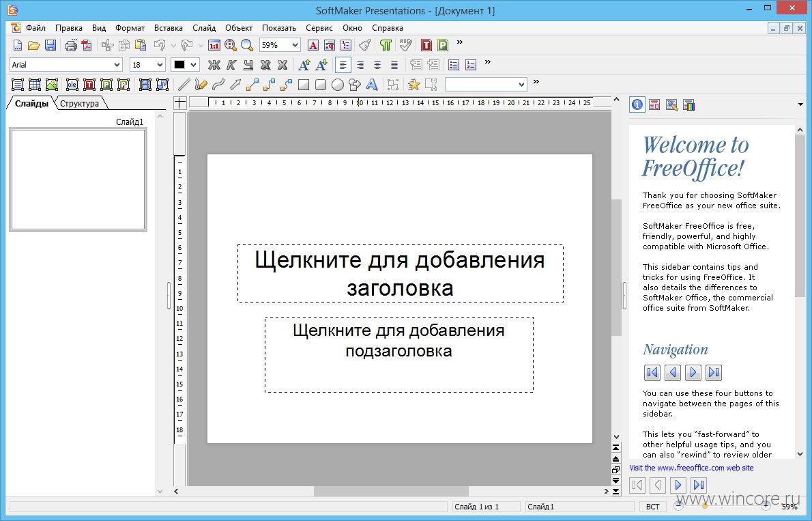This screenshot has width=812, height=521.
Task: Expand the font color dropdown arrow
Action: coord(193,65)
